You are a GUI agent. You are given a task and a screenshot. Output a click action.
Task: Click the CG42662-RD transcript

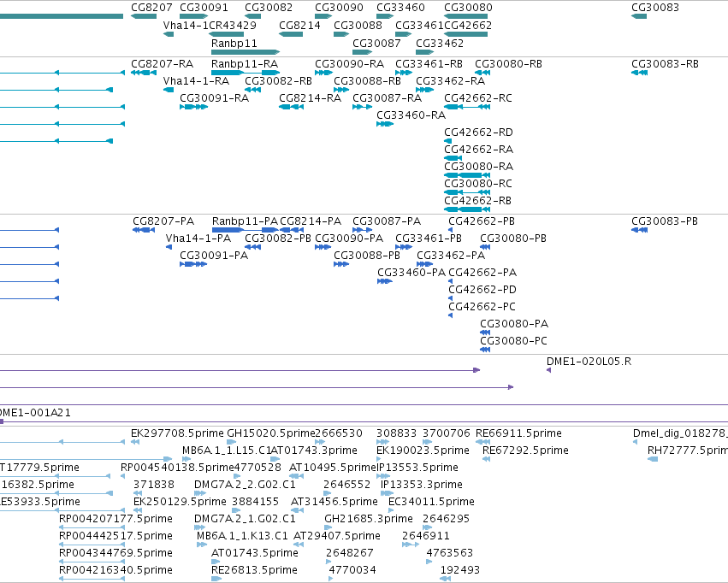448,141
